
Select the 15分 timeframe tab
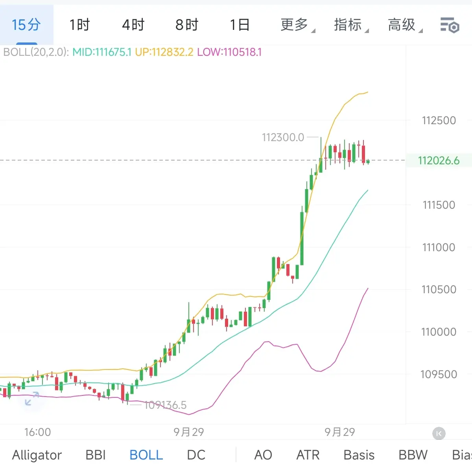coord(26,25)
